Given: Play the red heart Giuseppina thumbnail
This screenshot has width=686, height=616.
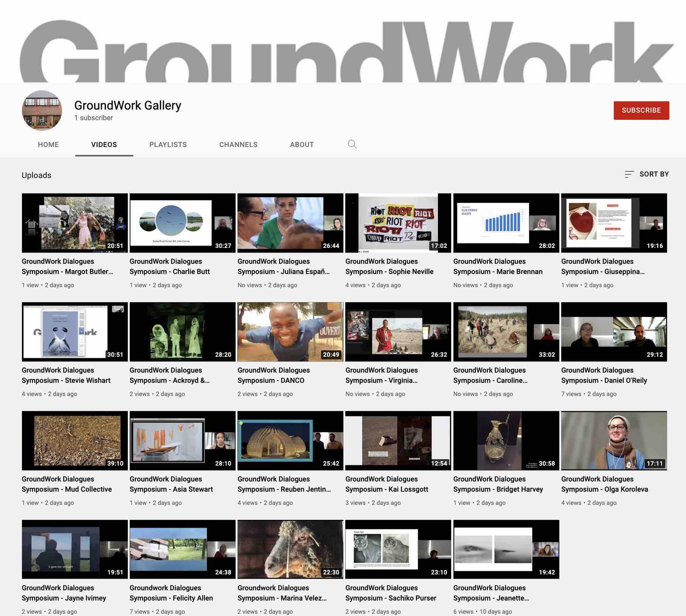Looking at the screenshot, I should 614,223.
